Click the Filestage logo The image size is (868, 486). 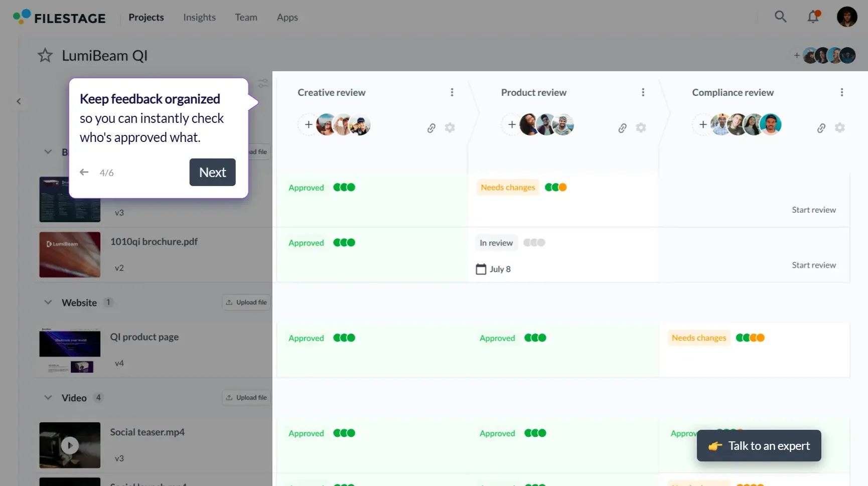coord(59,18)
